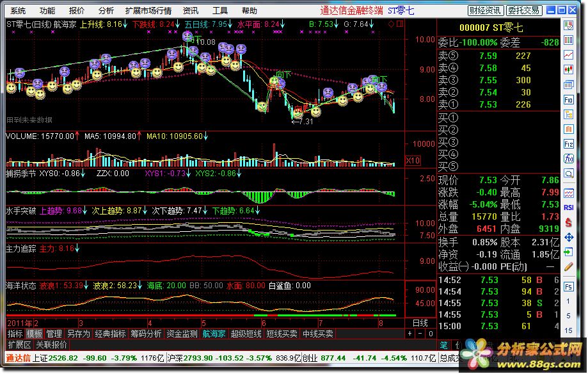Open the orange document icon in the sidebar
This screenshot has height=374, width=588.
click(x=569, y=129)
